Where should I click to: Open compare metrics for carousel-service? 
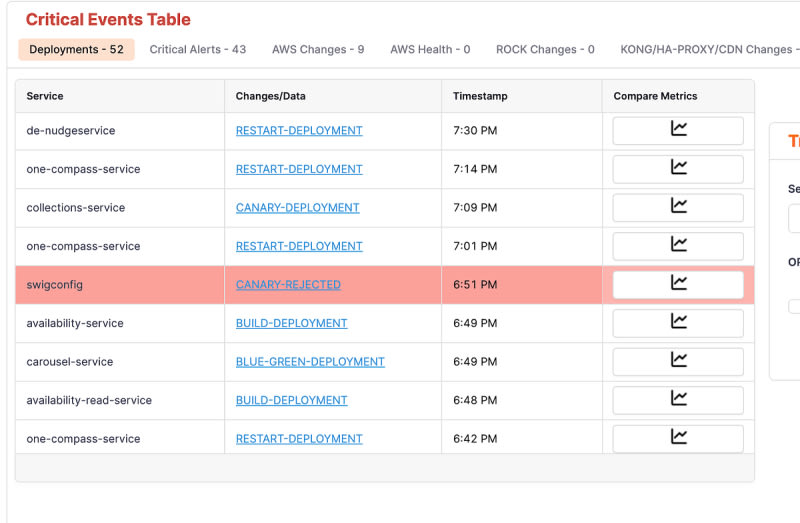(678, 361)
